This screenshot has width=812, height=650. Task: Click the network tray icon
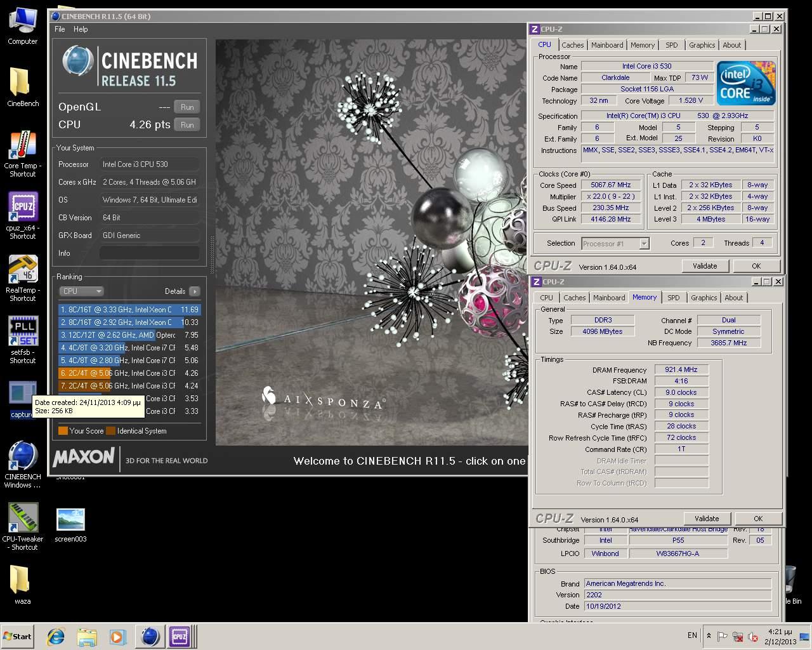point(738,637)
